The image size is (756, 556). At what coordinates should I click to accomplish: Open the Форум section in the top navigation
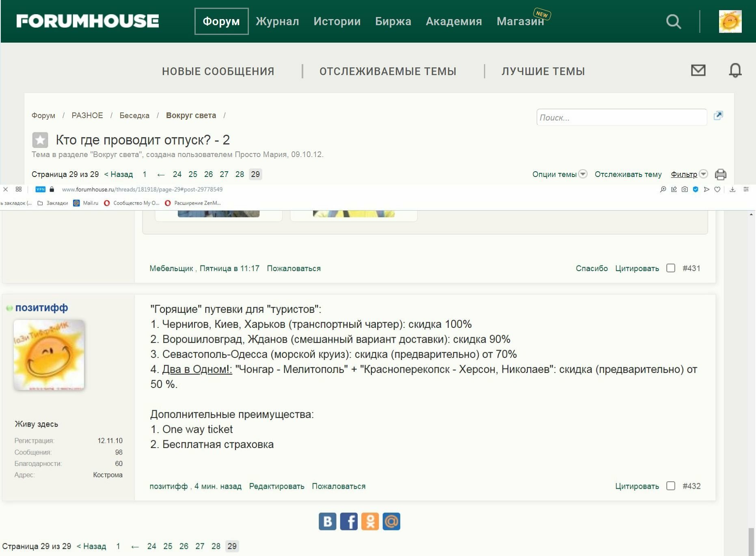(x=221, y=21)
